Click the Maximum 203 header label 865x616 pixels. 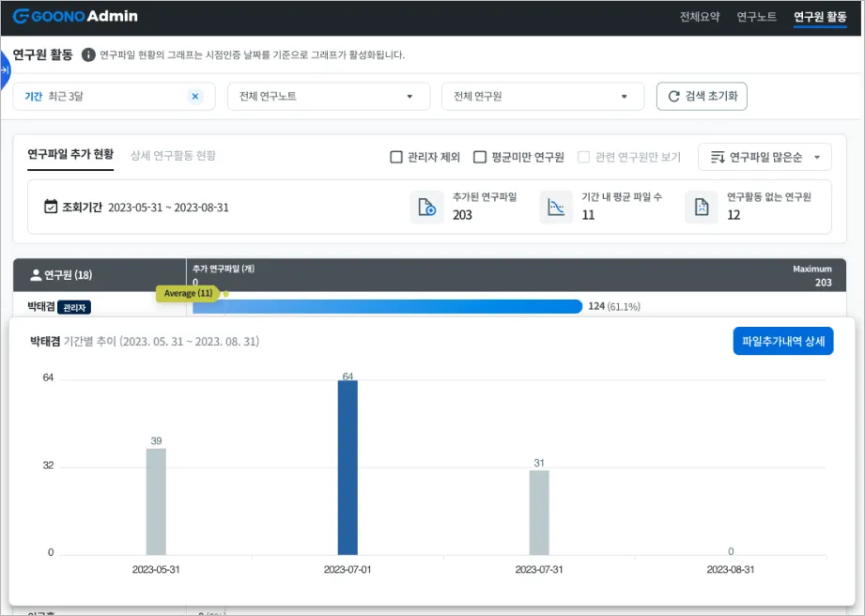click(812, 275)
